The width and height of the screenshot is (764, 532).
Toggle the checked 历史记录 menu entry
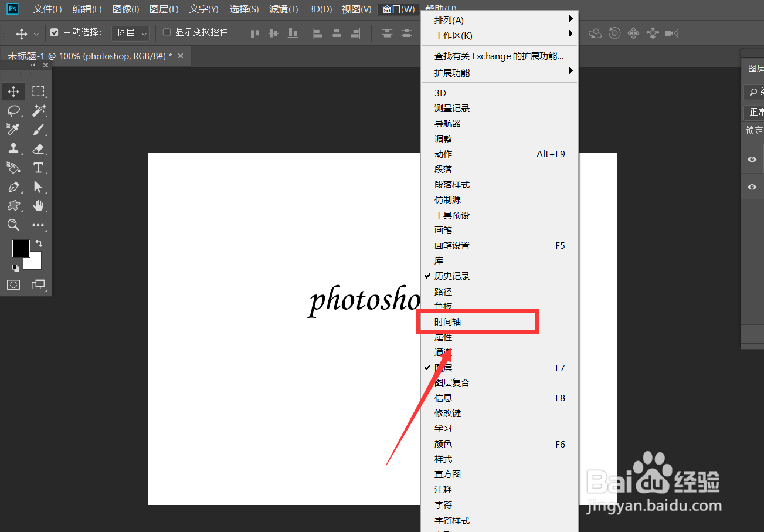coord(500,276)
